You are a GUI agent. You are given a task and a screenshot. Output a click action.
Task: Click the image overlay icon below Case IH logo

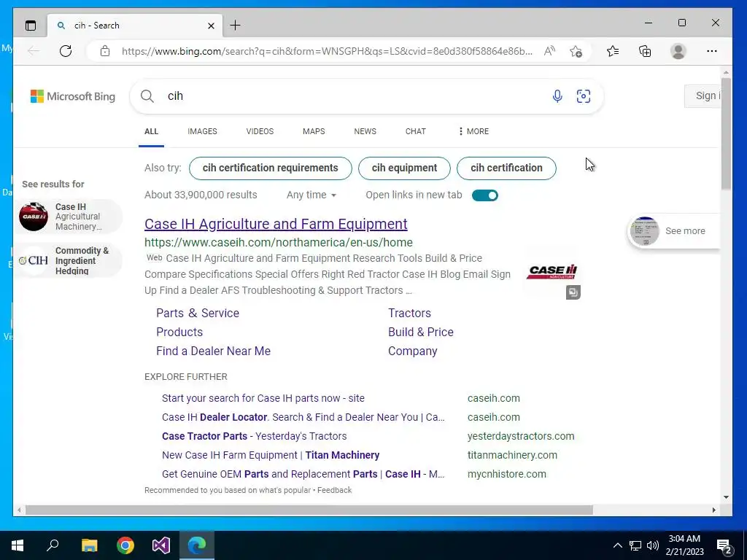[x=573, y=292]
